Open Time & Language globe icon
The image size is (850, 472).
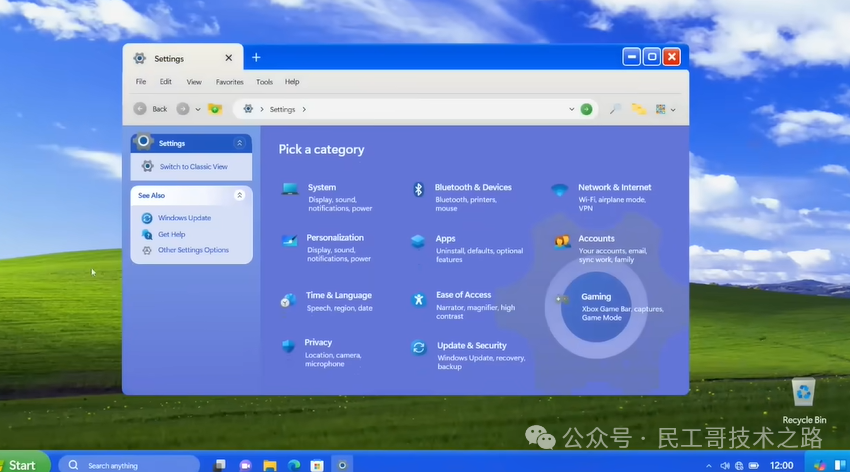tap(288, 300)
